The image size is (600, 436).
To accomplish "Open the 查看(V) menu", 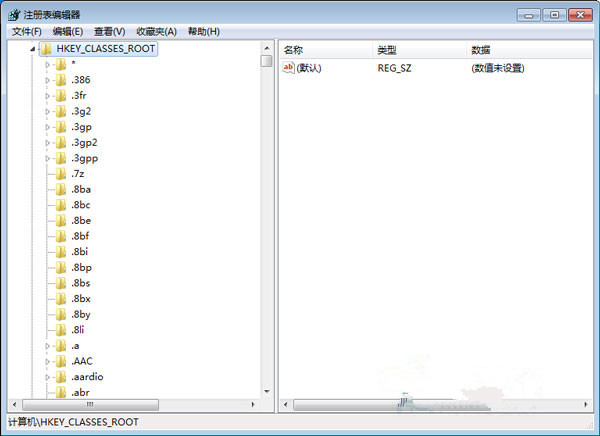I will [x=109, y=31].
